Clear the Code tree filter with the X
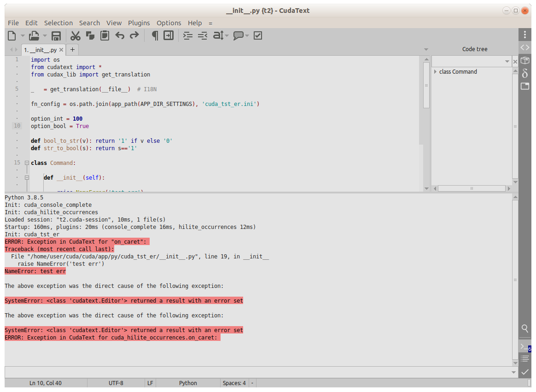The height and width of the screenshot is (392, 536). coord(515,62)
